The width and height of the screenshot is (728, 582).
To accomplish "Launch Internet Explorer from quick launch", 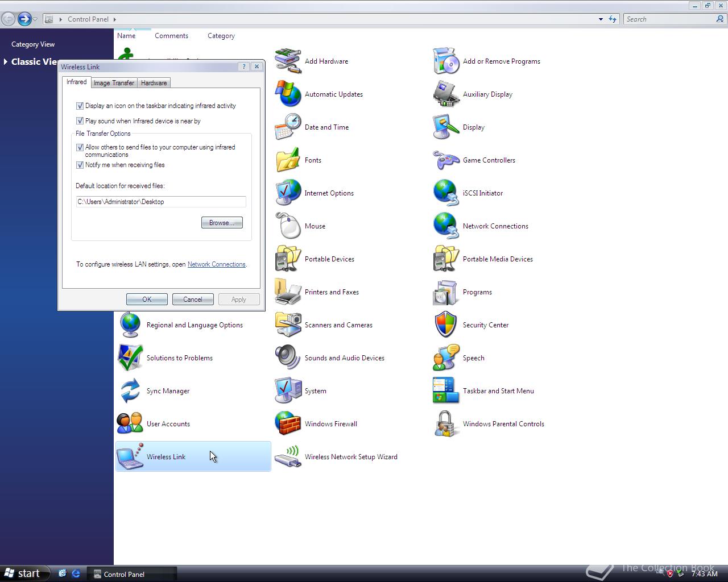I will 76,574.
